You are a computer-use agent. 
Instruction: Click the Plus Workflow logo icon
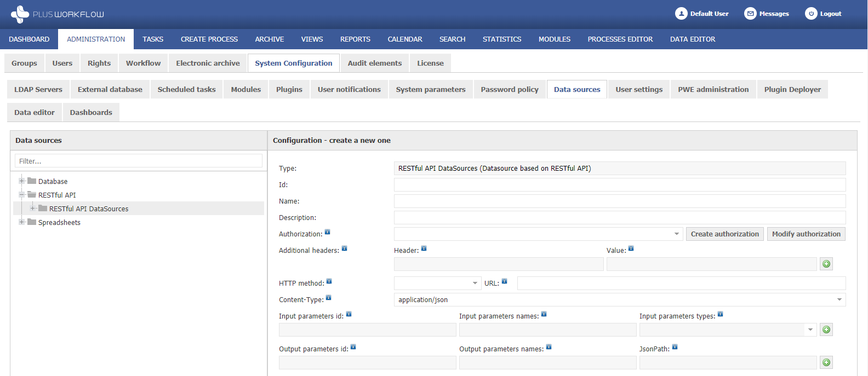(20, 14)
